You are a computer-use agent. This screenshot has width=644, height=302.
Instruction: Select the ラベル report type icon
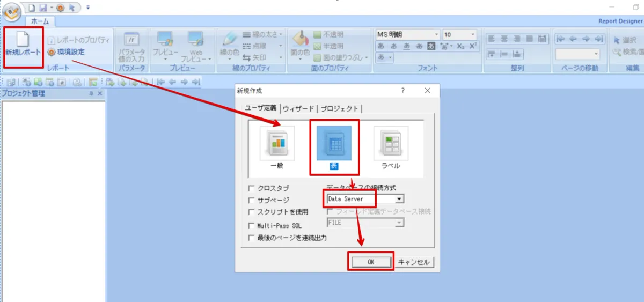pyautogui.click(x=391, y=144)
